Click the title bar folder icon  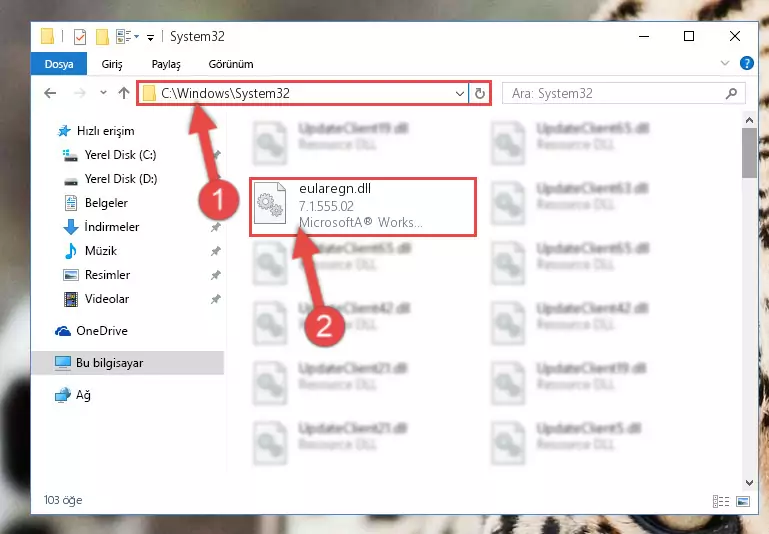pos(47,36)
